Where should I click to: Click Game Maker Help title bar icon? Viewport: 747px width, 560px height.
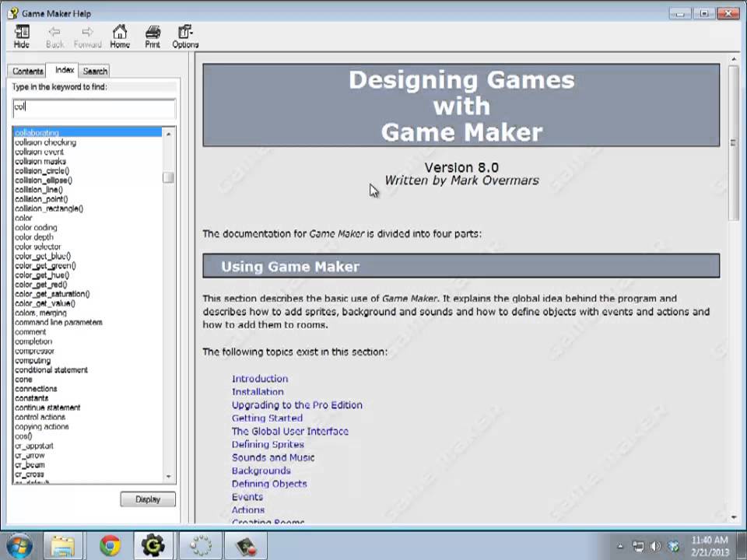pyautogui.click(x=13, y=13)
